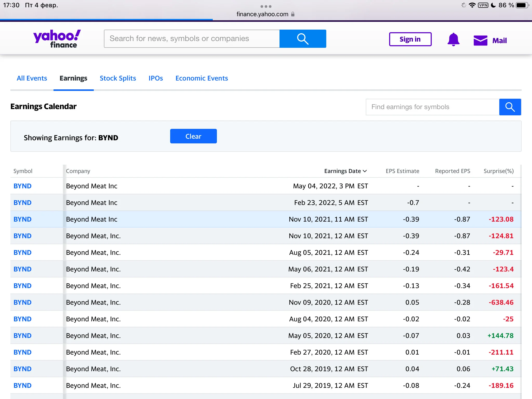Open the Yahoo Finance logo homepage
Viewport: 532px width, 399px height.
tap(57, 39)
